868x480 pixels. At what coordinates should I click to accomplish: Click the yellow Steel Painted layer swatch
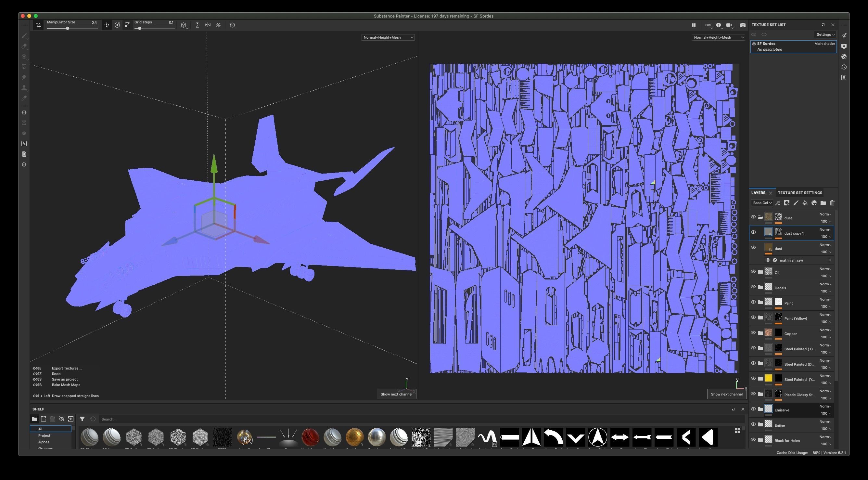[x=768, y=378]
